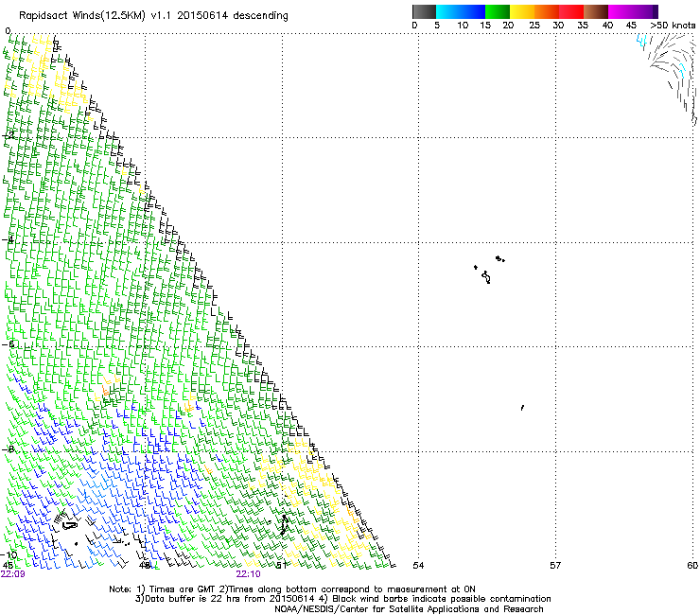Click the NOAA/NESDIS credit line
This screenshot has height=615, width=700.
(x=409, y=609)
